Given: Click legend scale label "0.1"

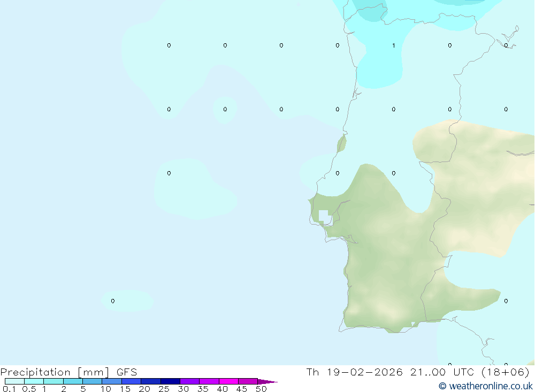Looking at the screenshot, I should [x=9, y=389].
